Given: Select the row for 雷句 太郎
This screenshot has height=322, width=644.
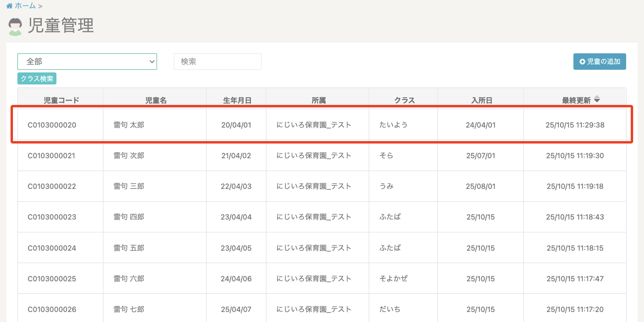Looking at the screenshot, I should (x=129, y=125).
